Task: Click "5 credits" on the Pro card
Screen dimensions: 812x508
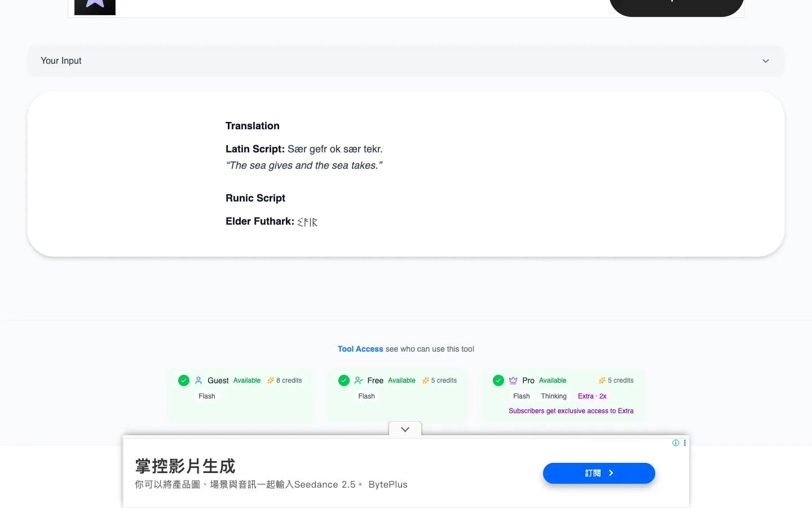Action: [621, 380]
